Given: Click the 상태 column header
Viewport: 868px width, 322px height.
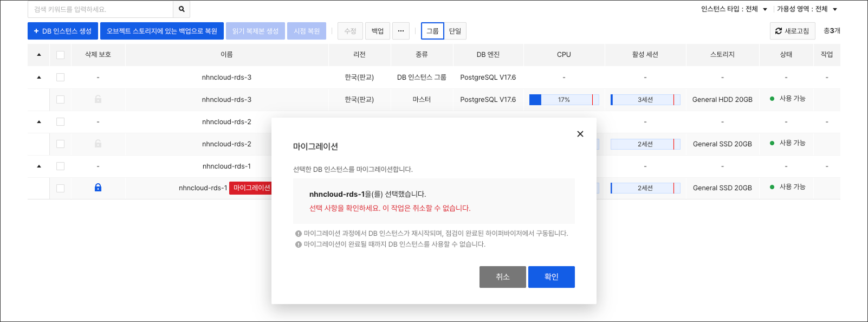Looking at the screenshot, I should tap(786, 55).
